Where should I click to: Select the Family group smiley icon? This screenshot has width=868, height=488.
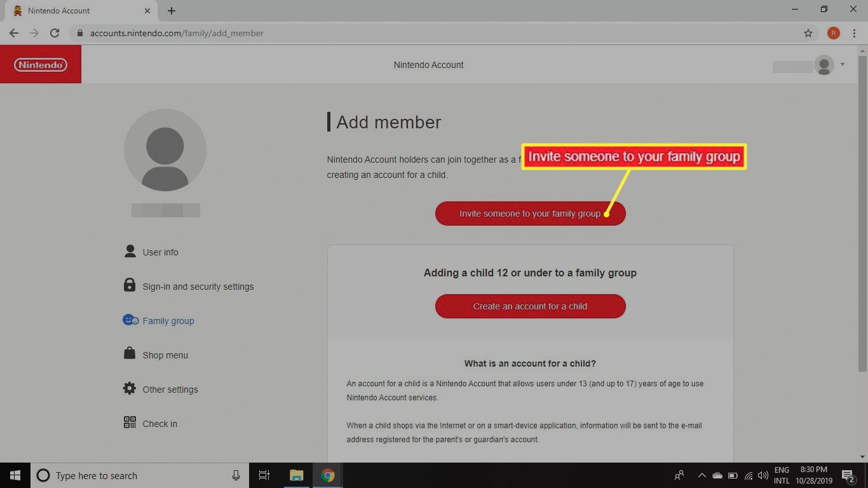click(x=130, y=320)
